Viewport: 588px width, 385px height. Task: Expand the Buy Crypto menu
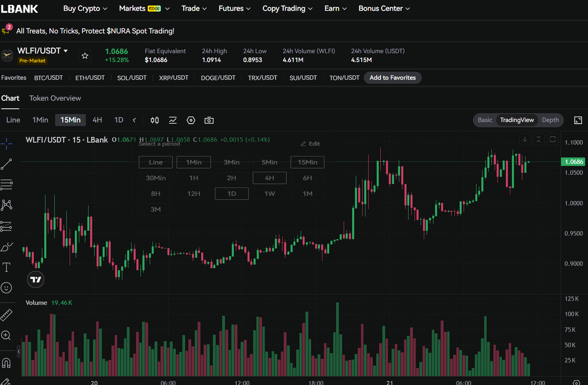[86, 8]
